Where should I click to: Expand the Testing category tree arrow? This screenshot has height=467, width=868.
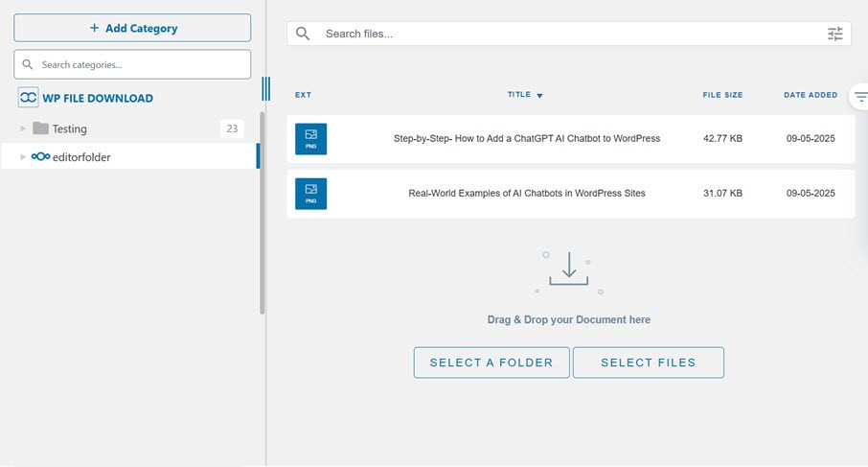pos(23,128)
